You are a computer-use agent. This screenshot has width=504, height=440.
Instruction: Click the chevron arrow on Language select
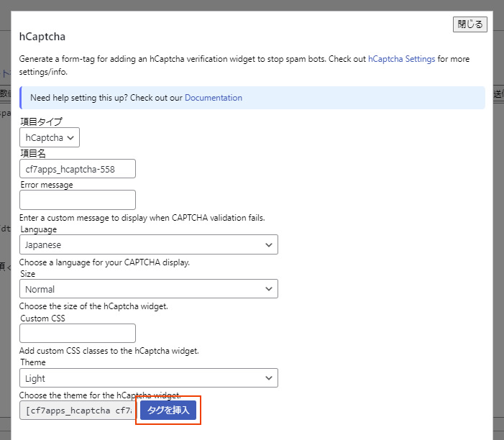click(269, 244)
